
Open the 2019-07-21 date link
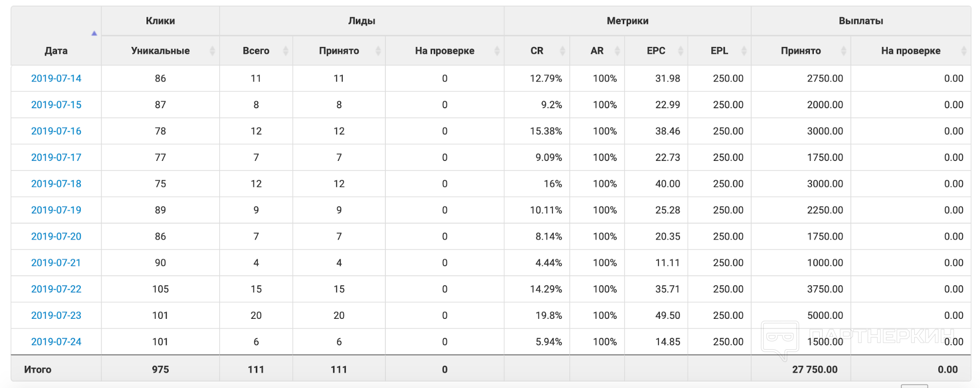(56, 262)
